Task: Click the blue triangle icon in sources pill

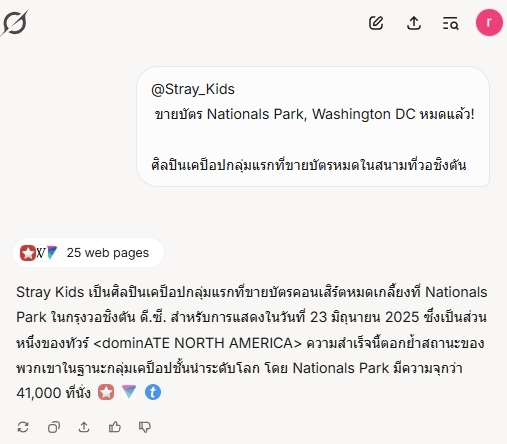Action: click(52, 253)
